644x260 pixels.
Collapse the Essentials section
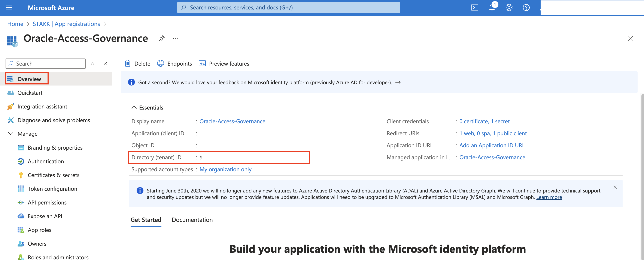click(134, 107)
